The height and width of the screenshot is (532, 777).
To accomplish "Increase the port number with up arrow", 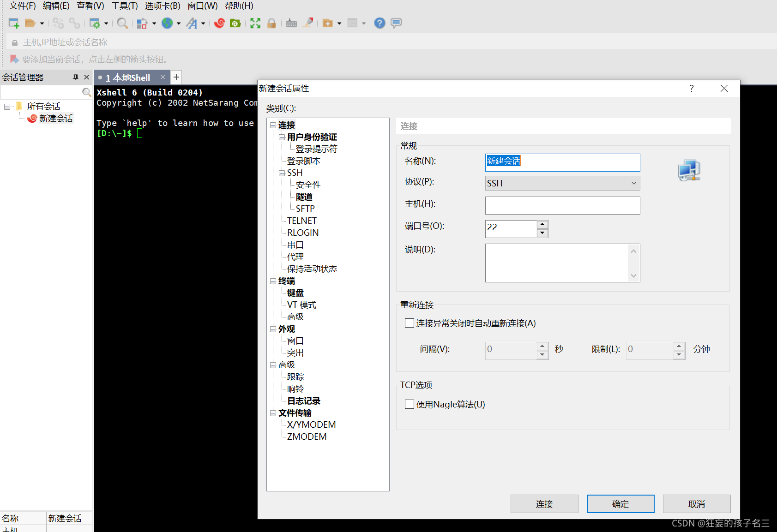I will pyautogui.click(x=542, y=225).
